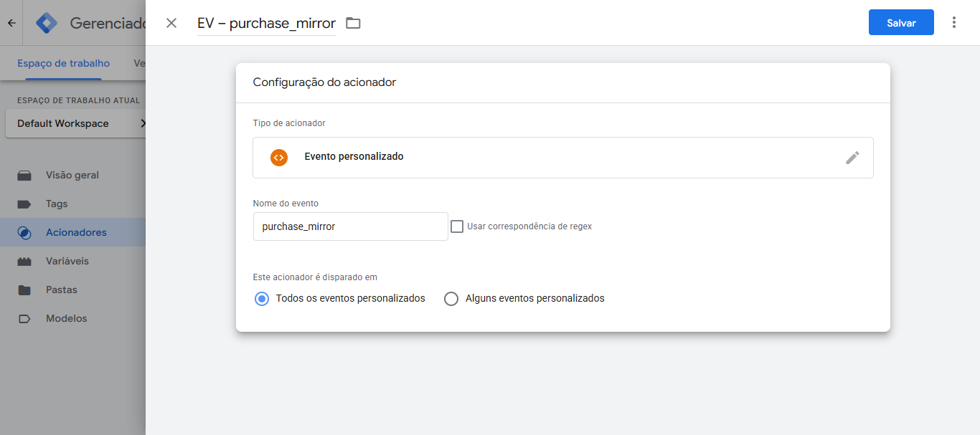The height and width of the screenshot is (435, 980).
Task: Select Alguns eventos personalizados radio
Action: point(451,299)
